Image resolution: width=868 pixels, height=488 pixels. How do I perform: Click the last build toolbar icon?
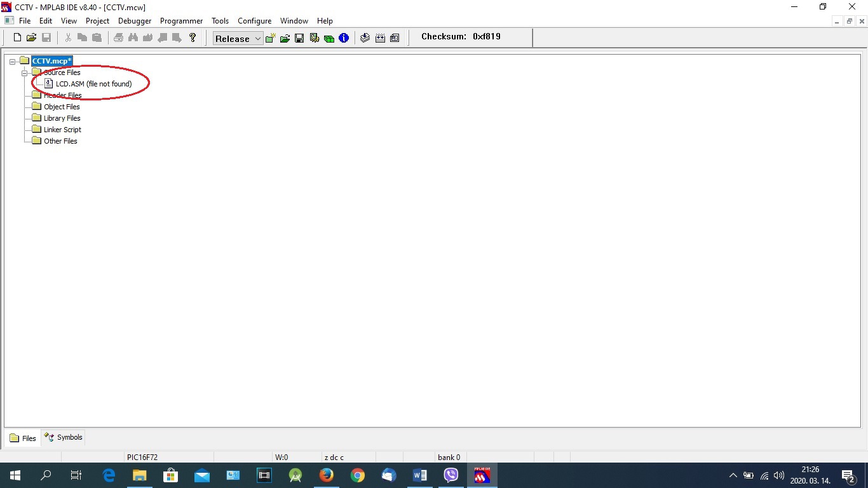point(395,38)
